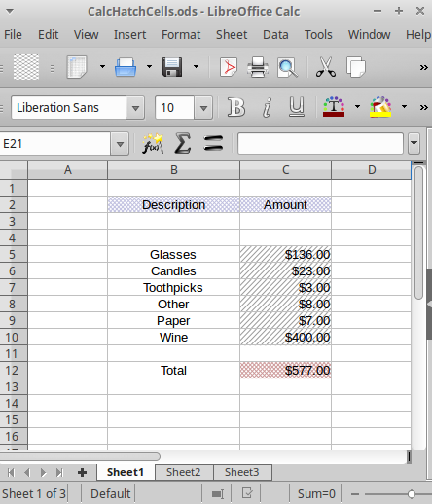Add a new sheet with plus button

82,472
